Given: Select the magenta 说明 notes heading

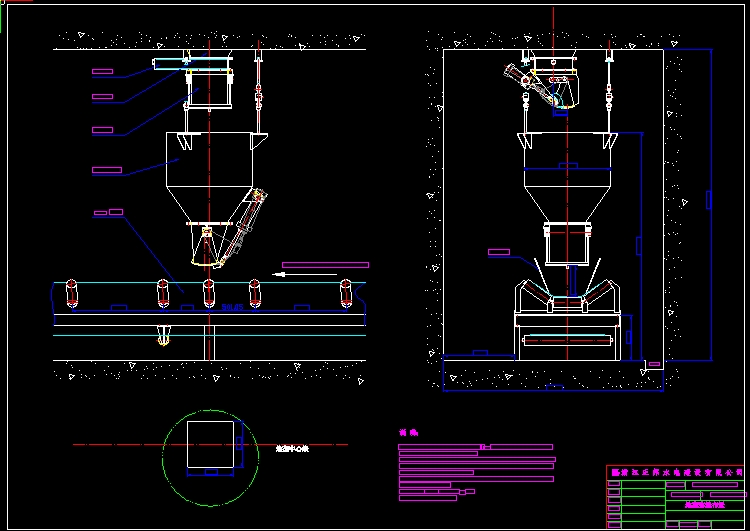Looking at the screenshot, I should 408,432.
